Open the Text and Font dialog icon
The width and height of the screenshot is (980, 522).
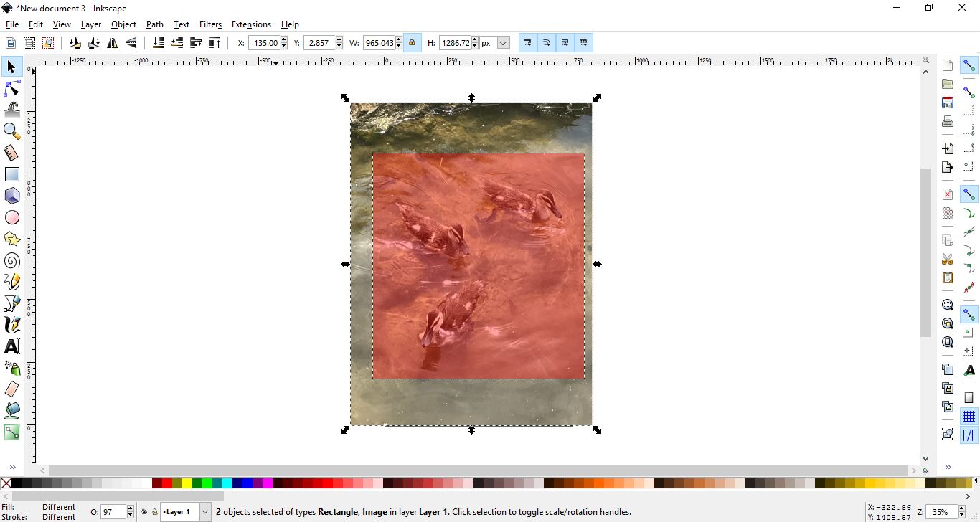[969, 371]
